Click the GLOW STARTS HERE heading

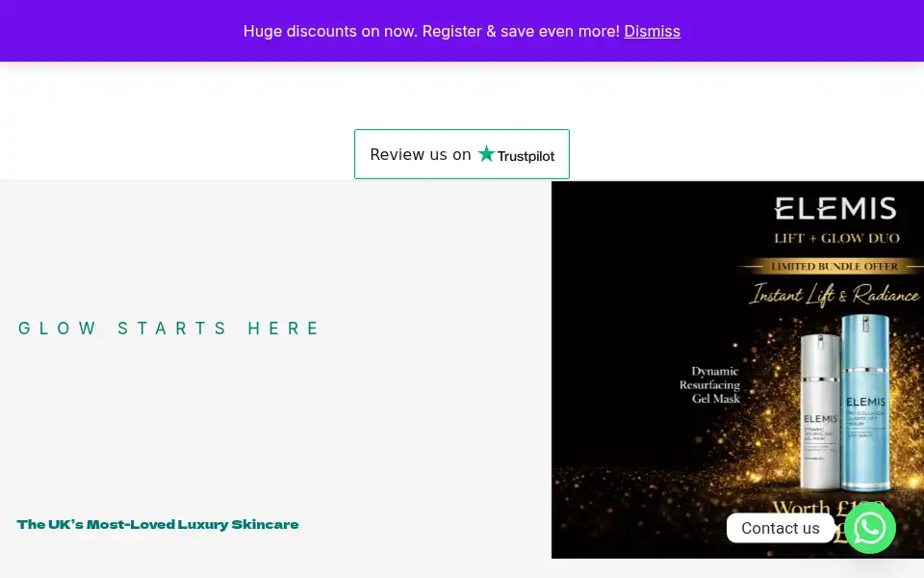click(x=168, y=328)
